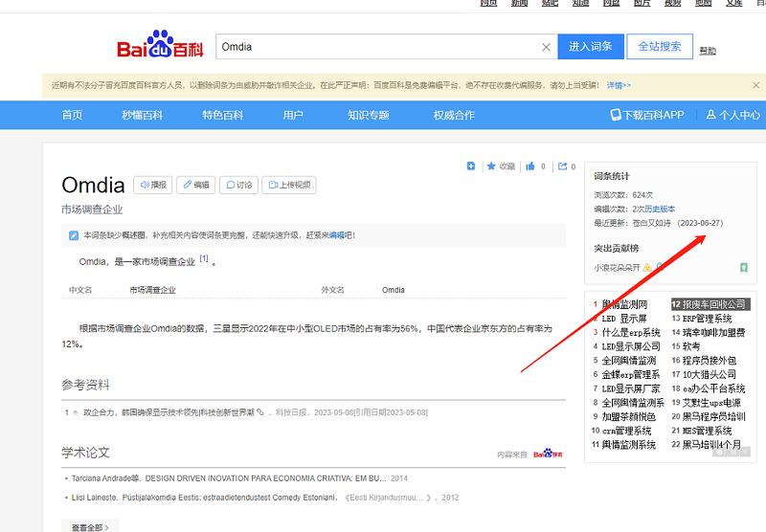This screenshot has width=766, height=532.
Task: Click the 播报 audio broadcast button
Action: (151, 185)
